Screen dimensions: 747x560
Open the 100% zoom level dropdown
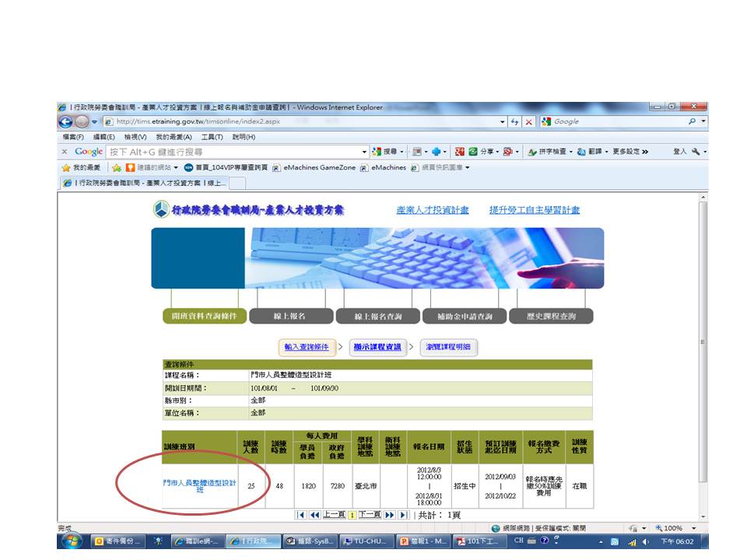693,528
